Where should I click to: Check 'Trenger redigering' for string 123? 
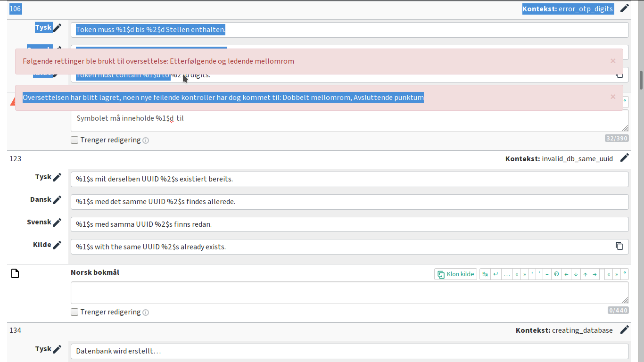[x=74, y=312]
